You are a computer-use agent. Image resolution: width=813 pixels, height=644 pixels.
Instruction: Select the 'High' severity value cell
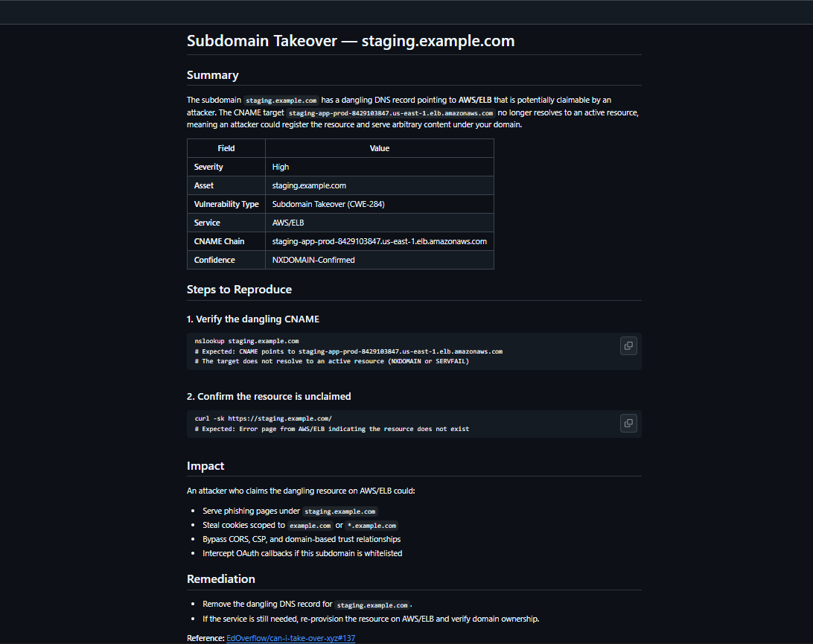(x=380, y=167)
